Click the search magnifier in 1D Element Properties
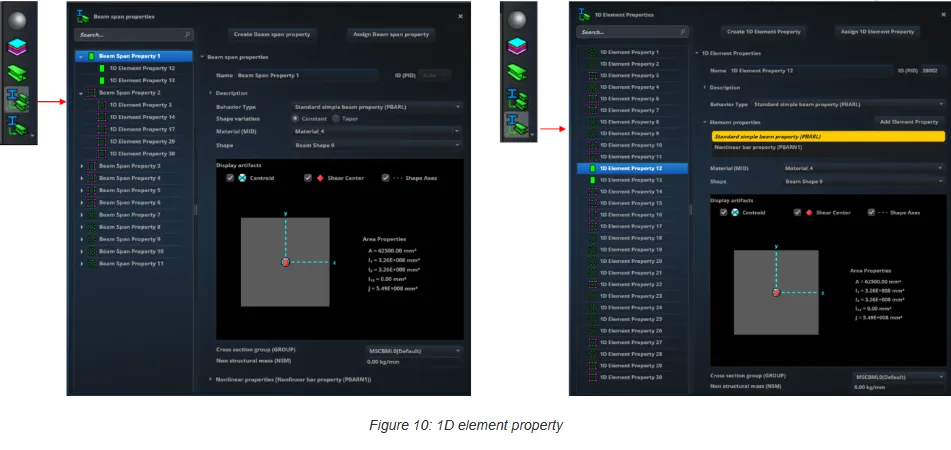The width and height of the screenshot is (951, 450). 682,32
